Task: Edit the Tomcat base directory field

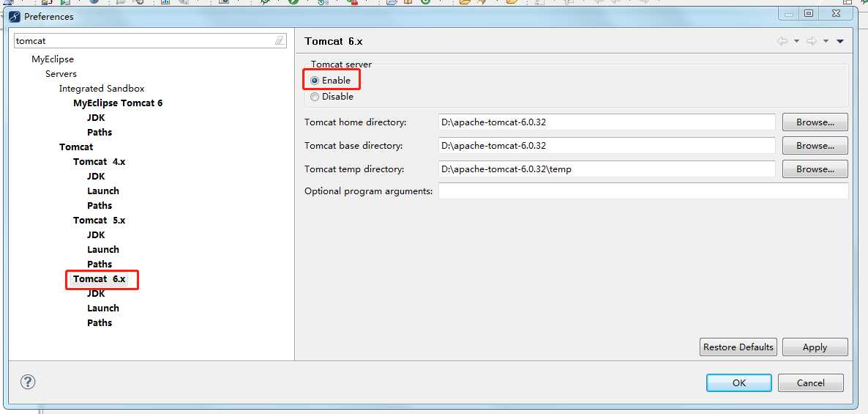Action: pyautogui.click(x=607, y=146)
